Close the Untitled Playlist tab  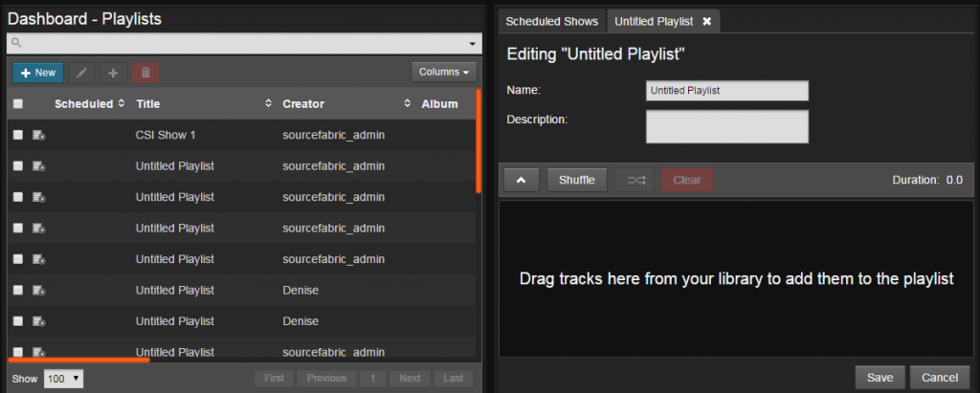(707, 21)
